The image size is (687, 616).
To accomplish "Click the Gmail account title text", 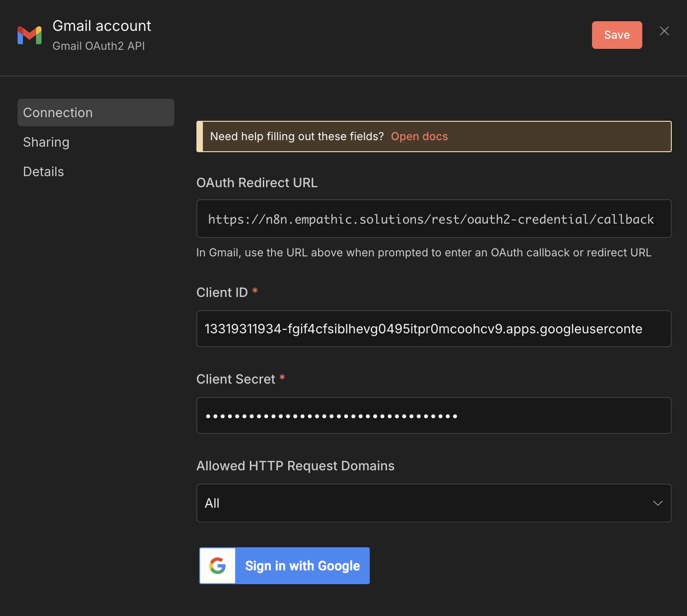I will point(102,26).
